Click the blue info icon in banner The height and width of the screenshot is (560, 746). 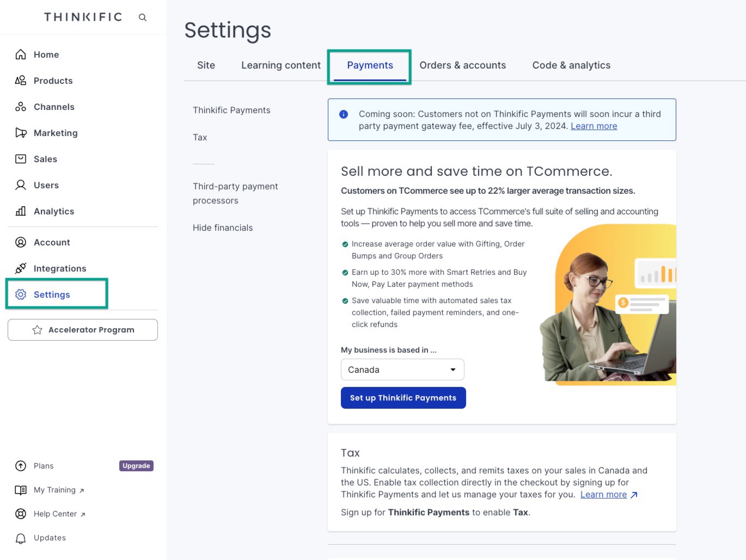(x=344, y=114)
